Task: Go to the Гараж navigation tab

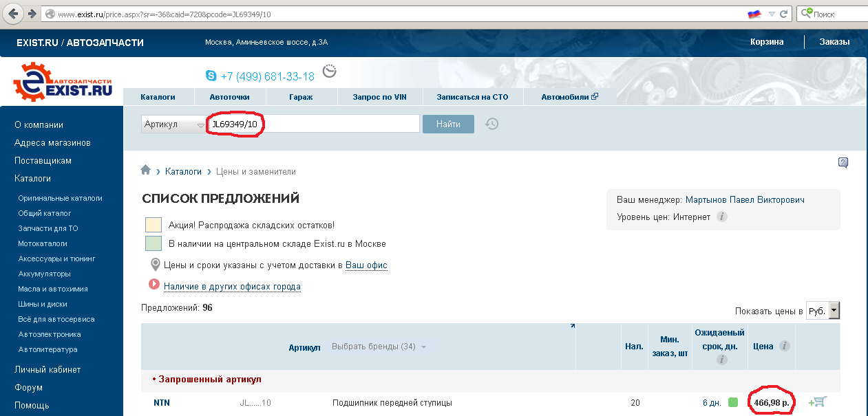Action: click(301, 97)
